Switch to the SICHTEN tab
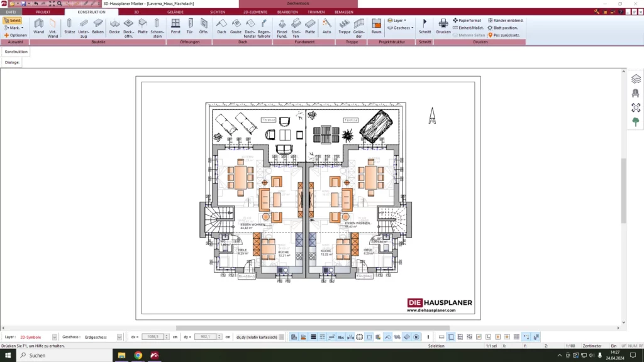The image size is (644, 362). tap(218, 12)
